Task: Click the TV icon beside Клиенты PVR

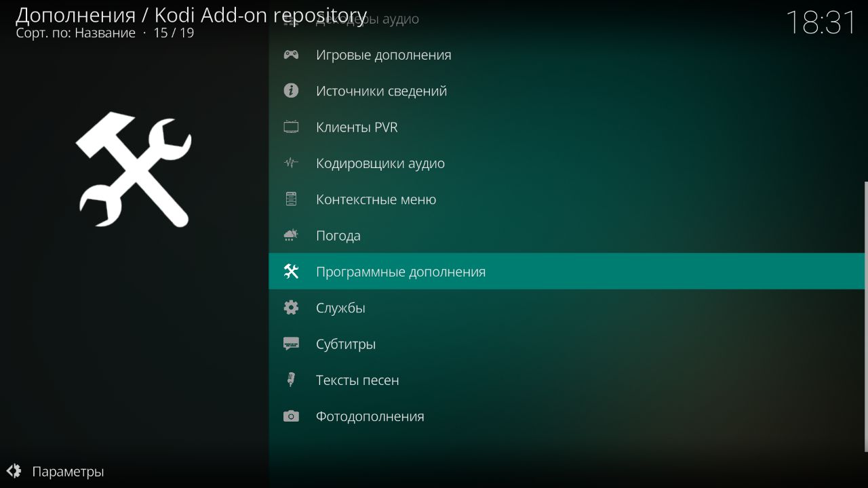Action: click(x=291, y=127)
